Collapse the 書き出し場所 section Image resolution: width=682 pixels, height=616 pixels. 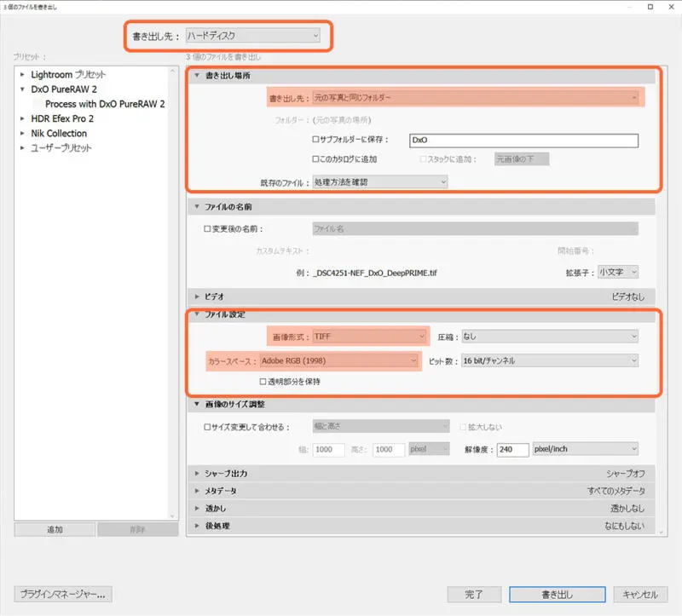point(197,75)
